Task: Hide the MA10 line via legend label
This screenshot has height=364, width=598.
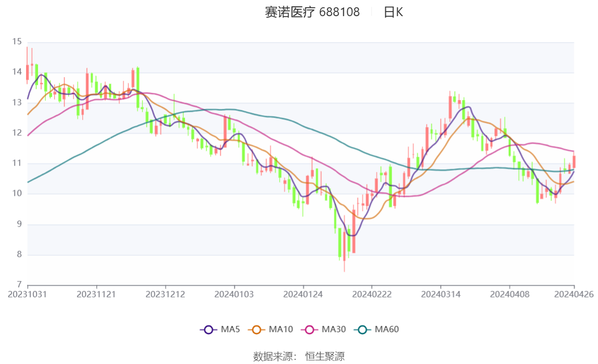Action: (281, 330)
